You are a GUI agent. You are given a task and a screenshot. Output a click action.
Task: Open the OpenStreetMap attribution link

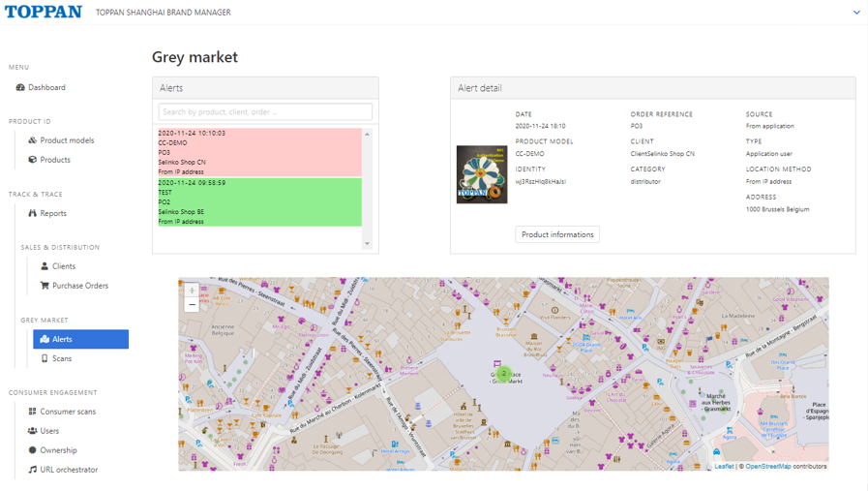pos(767,467)
